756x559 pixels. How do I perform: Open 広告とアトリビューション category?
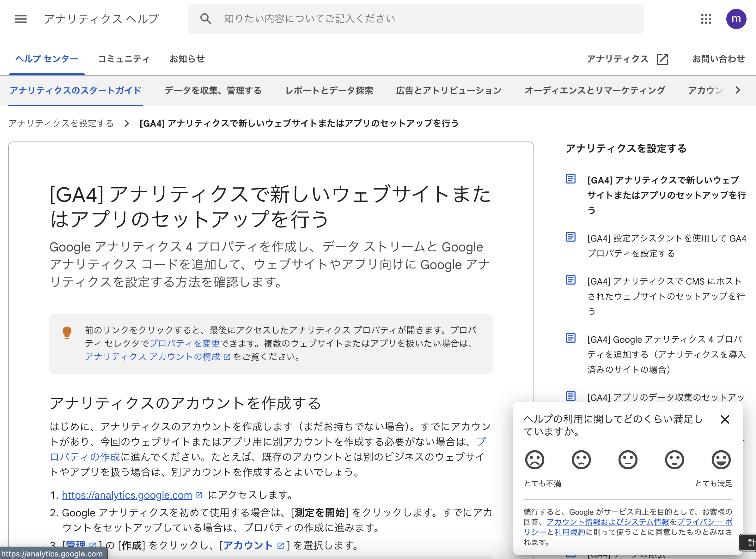448,90
